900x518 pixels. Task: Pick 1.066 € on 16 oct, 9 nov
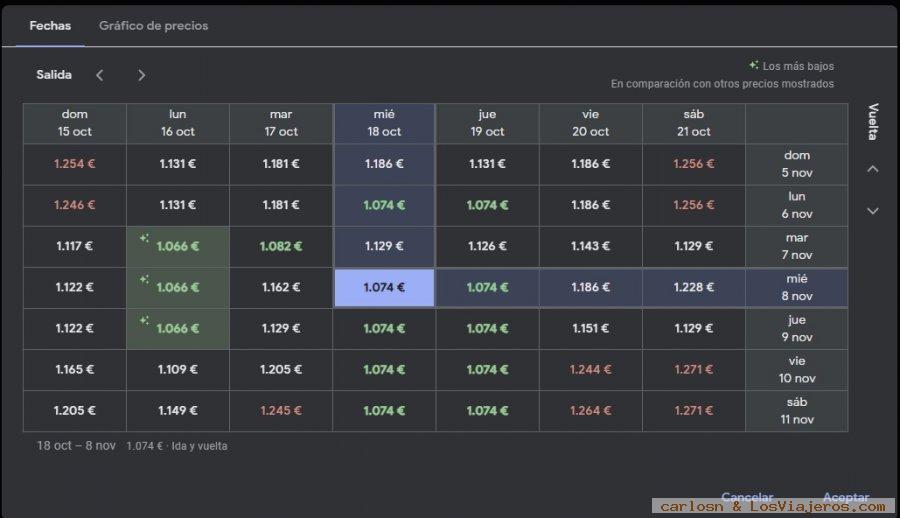(178, 328)
